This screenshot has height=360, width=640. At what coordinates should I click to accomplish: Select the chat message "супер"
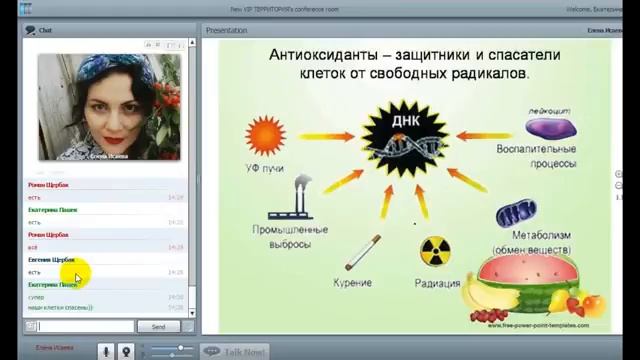click(x=36, y=297)
